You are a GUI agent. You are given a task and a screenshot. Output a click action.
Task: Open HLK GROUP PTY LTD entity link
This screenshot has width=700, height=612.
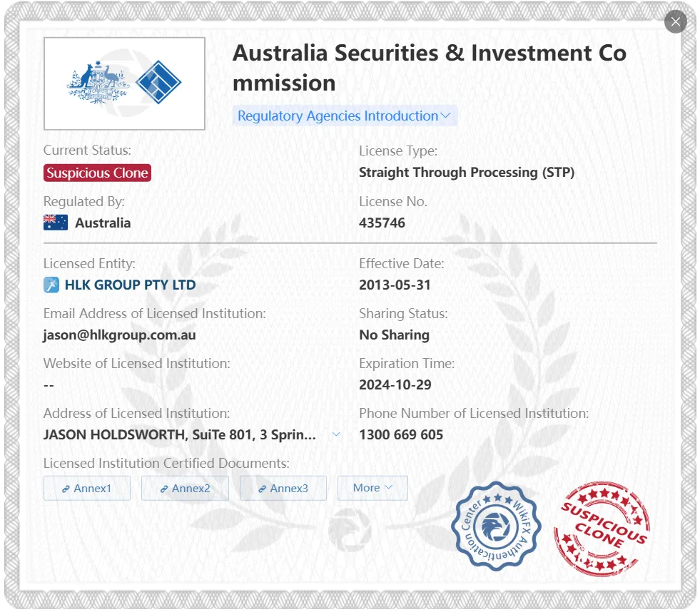pos(130,285)
